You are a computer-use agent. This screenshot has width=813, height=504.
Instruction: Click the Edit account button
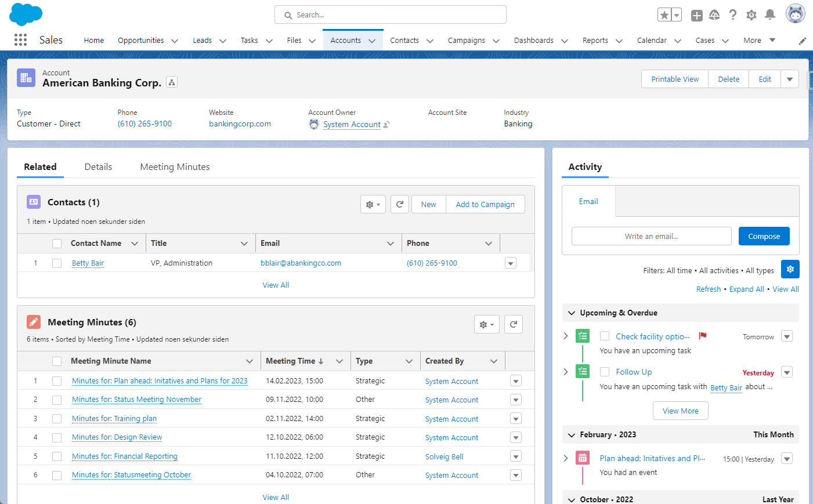coord(765,79)
